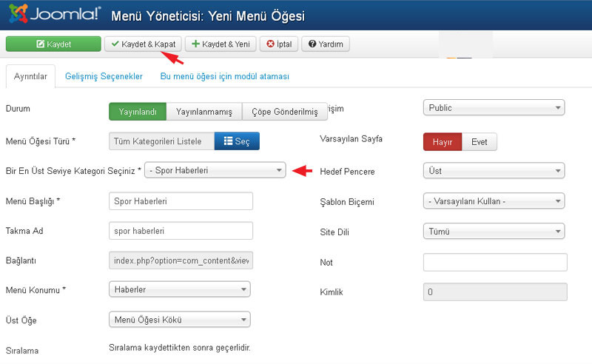Click the Menü Başlığı text field

181,201
